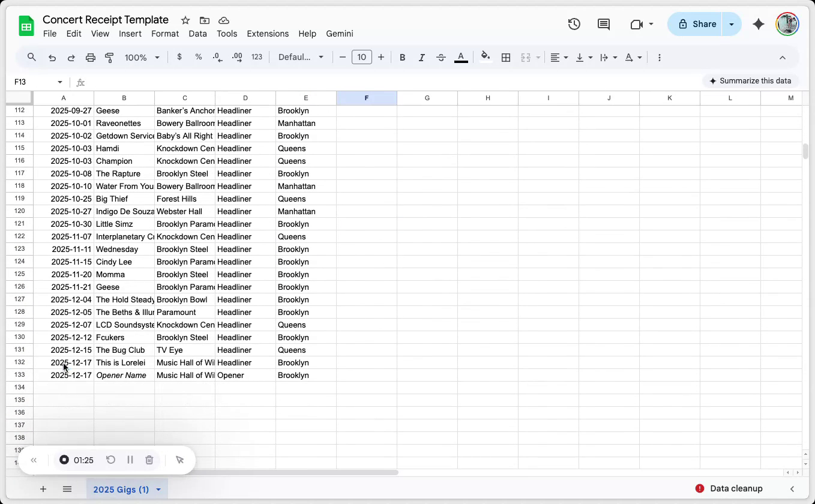The height and width of the screenshot is (504, 815).
Task: Click the font size input field
Action: (361, 58)
